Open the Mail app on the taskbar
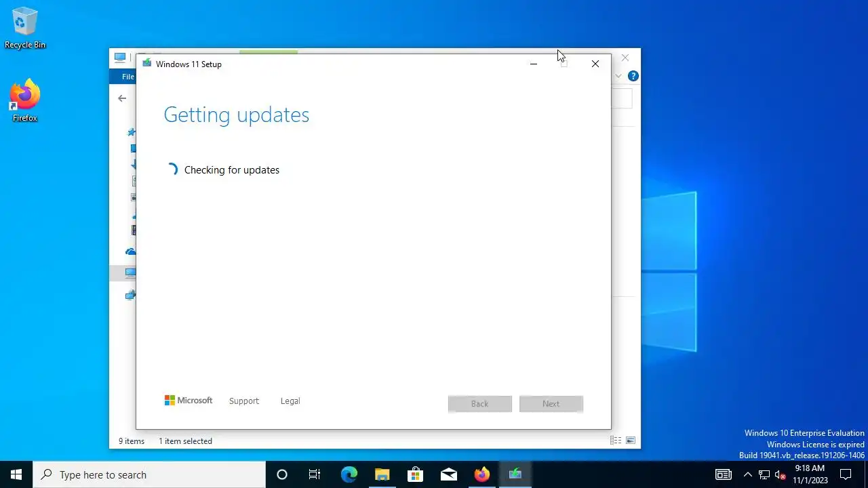The image size is (868, 488). (x=448, y=474)
